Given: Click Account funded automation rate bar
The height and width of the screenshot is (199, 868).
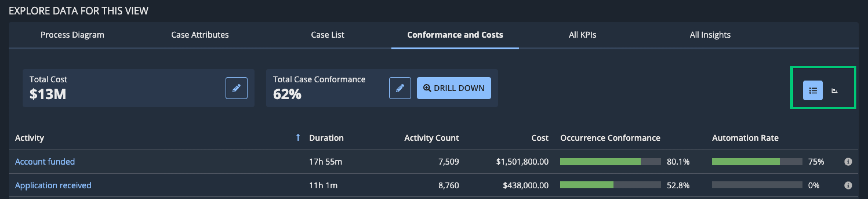Looking at the screenshot, I should coord(757,162).
